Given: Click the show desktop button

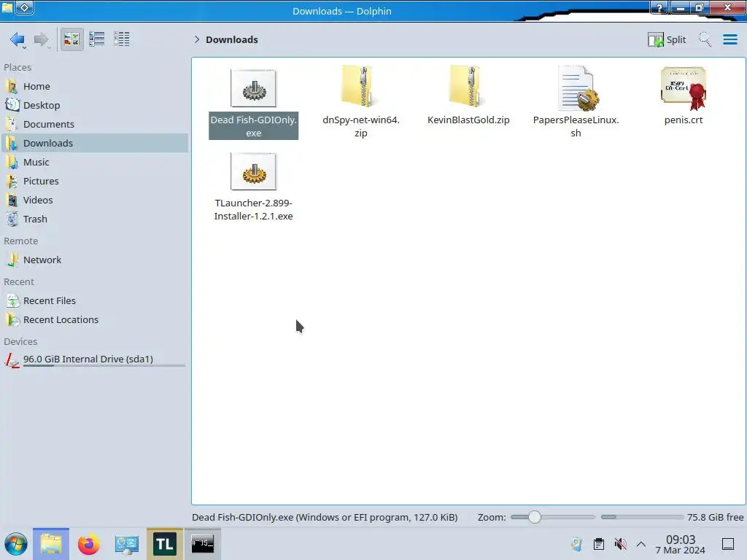Looking at the screenshot, I should 728,544.
